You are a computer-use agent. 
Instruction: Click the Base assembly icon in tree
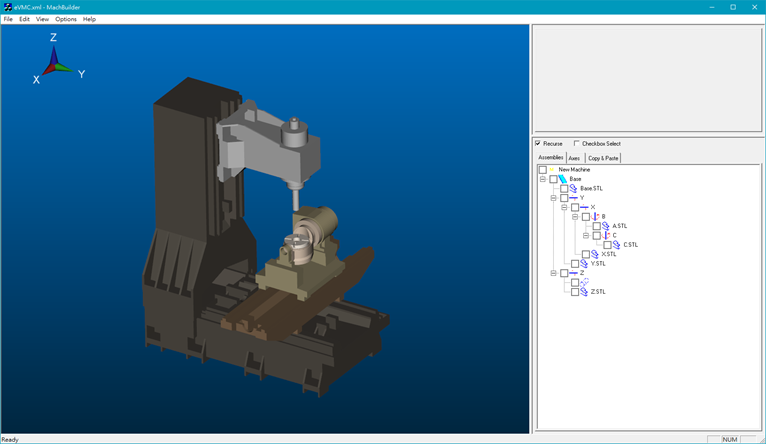(x=563, y=179)
